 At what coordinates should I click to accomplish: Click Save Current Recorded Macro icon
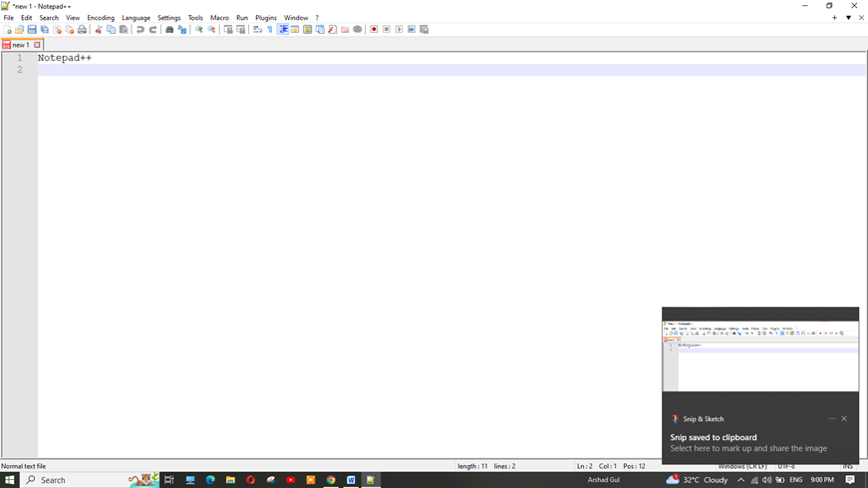click(x=425, y=29)
